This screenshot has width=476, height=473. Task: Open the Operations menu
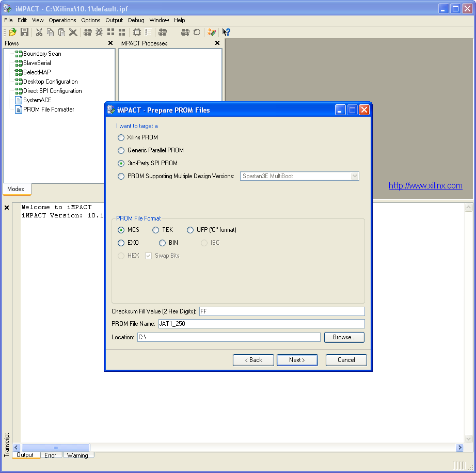tap(62, 20)
